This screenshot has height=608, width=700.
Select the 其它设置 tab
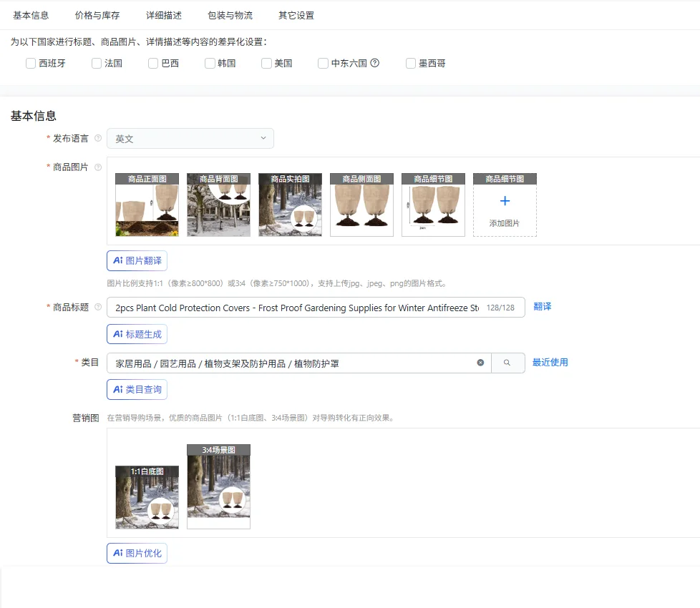tap(296, 15)
